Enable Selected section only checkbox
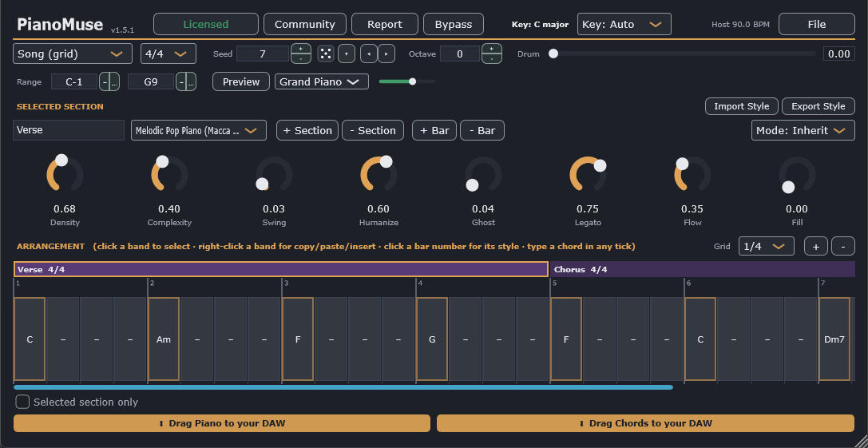 [x=22, y=402]
